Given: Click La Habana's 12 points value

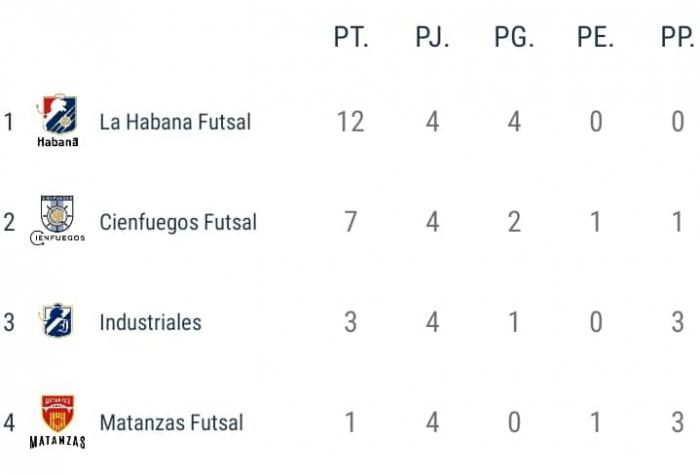Looking at the screenshot, I should pyautogui.click(x=350, y=122).
